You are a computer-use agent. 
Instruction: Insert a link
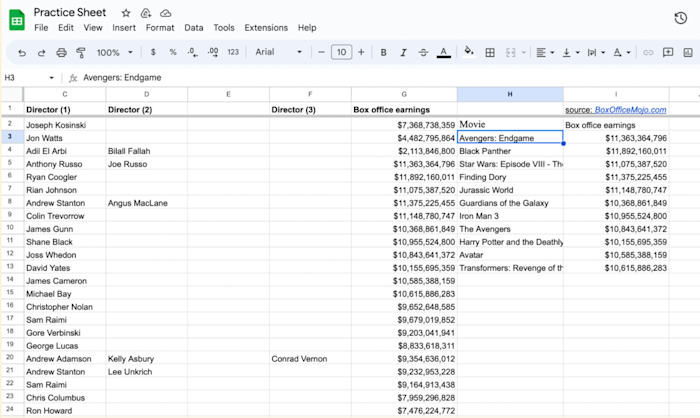(648, 53)
